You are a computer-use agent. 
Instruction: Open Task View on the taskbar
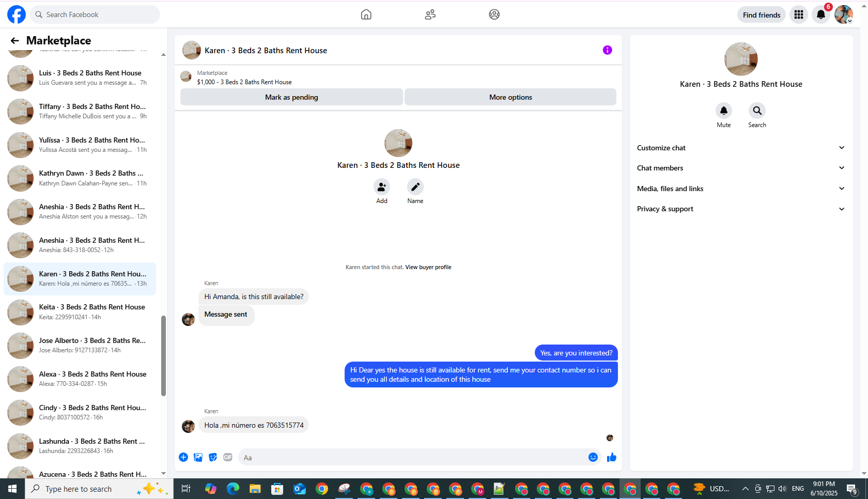(186, 489)
